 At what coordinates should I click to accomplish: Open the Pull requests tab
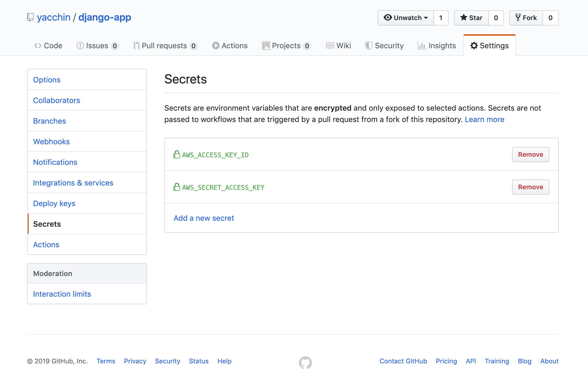click(x=165, y=46)
